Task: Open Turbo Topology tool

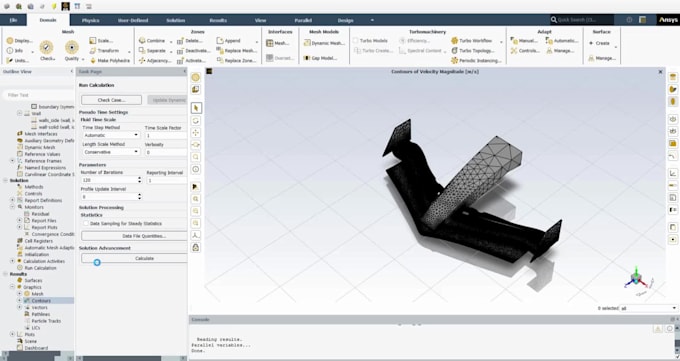Action: point(472,51)
